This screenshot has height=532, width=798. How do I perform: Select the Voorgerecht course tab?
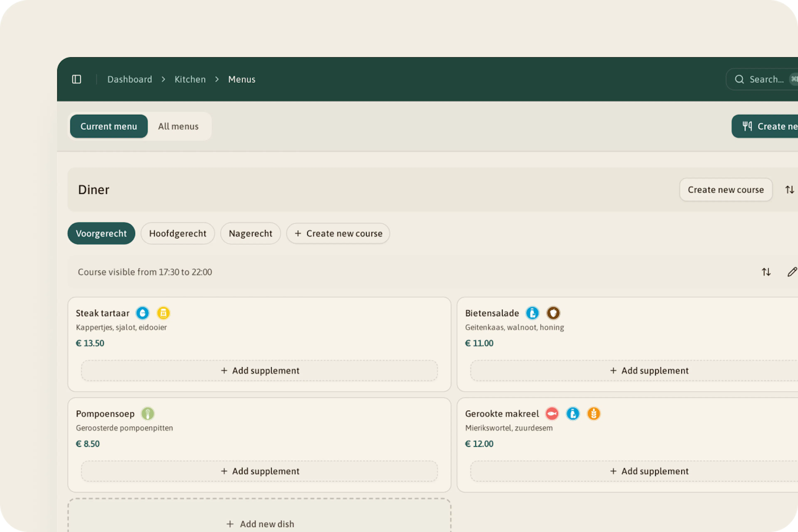(101, 233)
